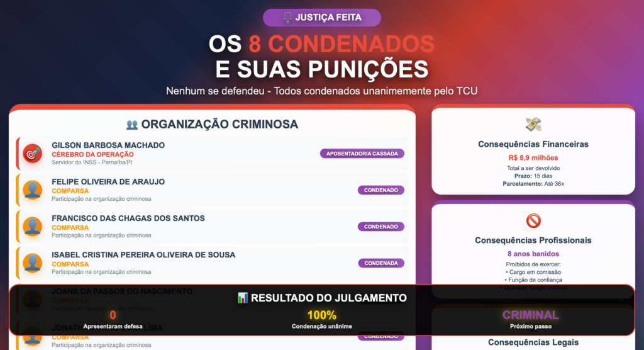Viewport: 644px width, 350px height.
Task: Click the Condenado badge for Francisco das Chagas
Action: [x=380, y=227]
